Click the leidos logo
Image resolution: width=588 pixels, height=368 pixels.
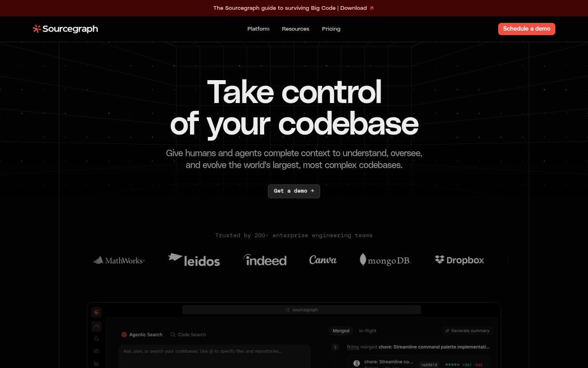pyautogui.click(x=194, y=260)
